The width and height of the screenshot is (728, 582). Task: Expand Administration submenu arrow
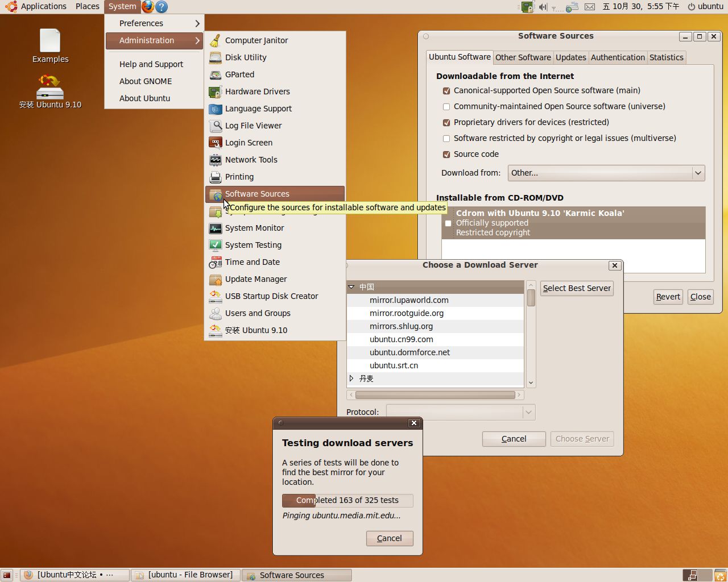[197, 40]
